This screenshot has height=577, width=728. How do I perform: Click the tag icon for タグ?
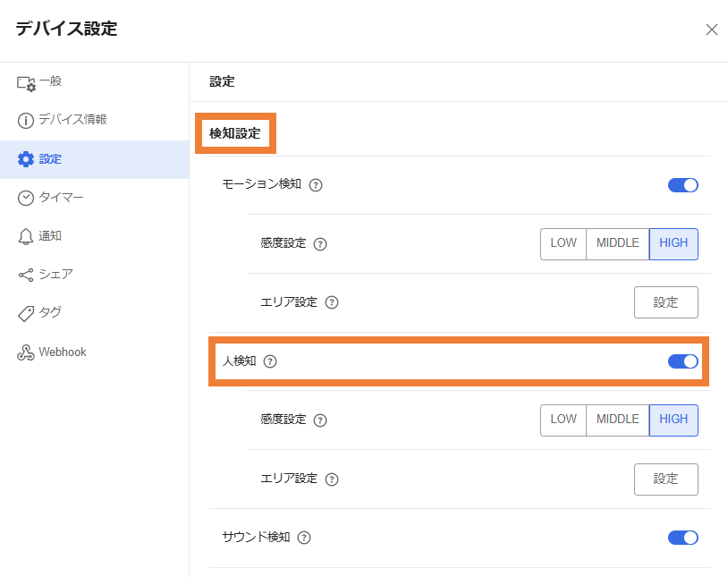click(26, 314)
